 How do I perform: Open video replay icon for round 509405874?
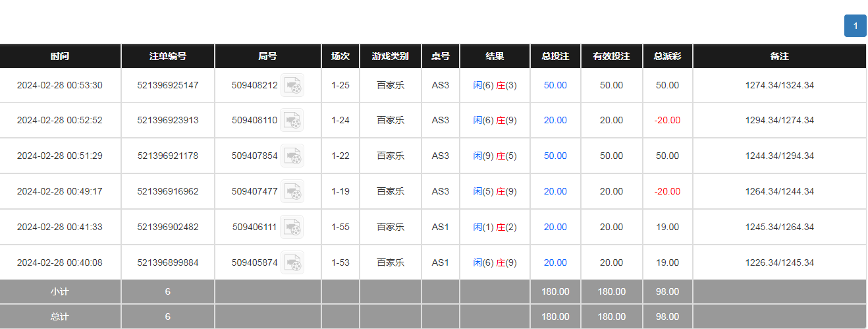pos(292,263)
